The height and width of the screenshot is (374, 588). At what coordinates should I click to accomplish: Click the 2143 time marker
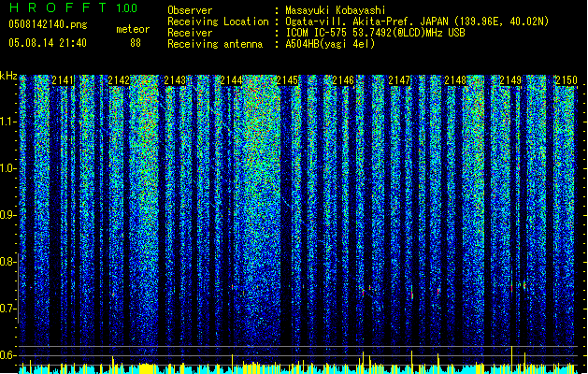[x=175, y=80]
